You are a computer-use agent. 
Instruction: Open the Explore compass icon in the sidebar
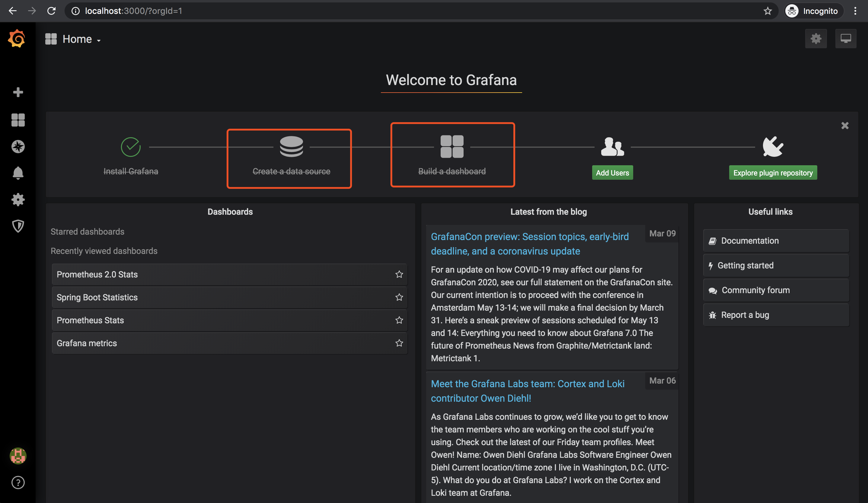(18, 147)
